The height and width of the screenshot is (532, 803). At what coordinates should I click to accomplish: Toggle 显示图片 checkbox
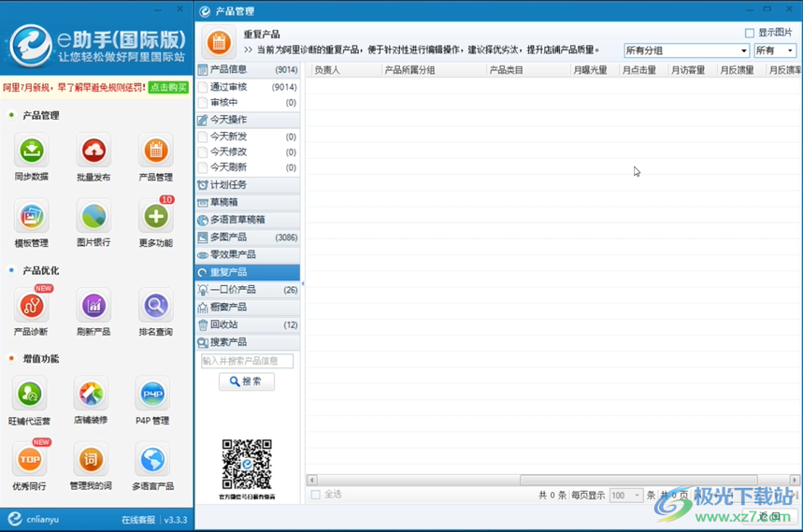750,33
